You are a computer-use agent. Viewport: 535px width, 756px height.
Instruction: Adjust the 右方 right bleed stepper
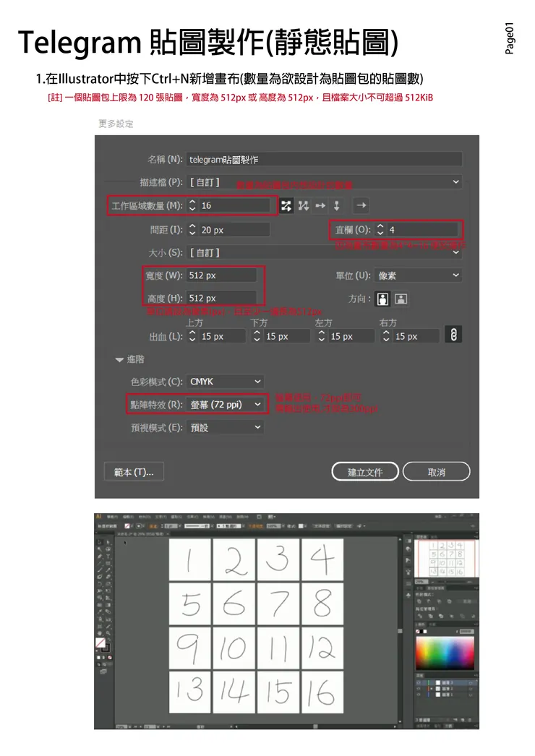click(x=386, y=336)
